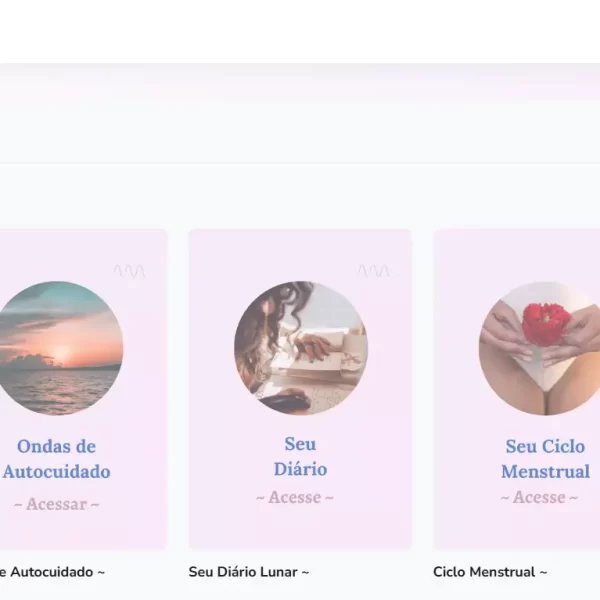The height and width of the screenshot is (600, 600).
Task: Select the Ondas de Autocuidado heading
Action: tap(57, 459)
